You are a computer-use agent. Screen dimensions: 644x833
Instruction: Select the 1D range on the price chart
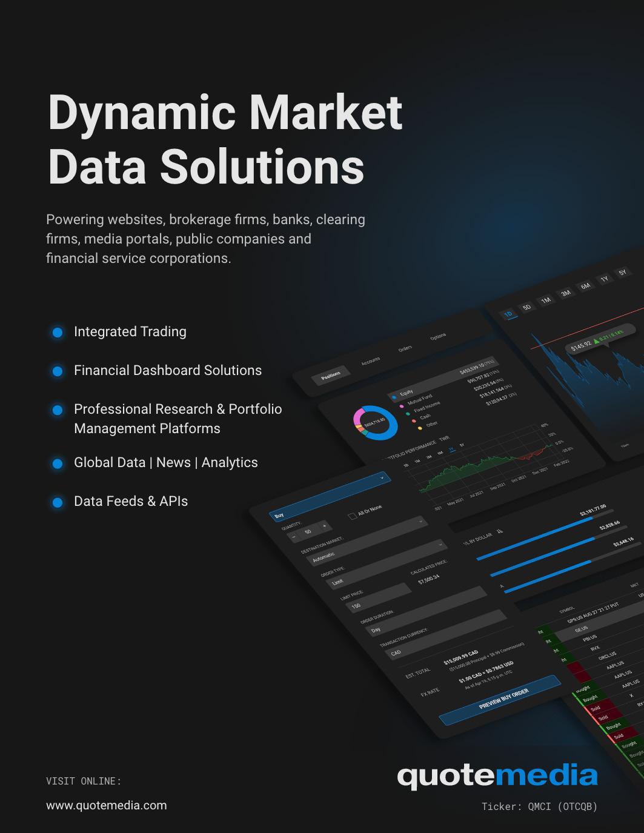(508, 314)
